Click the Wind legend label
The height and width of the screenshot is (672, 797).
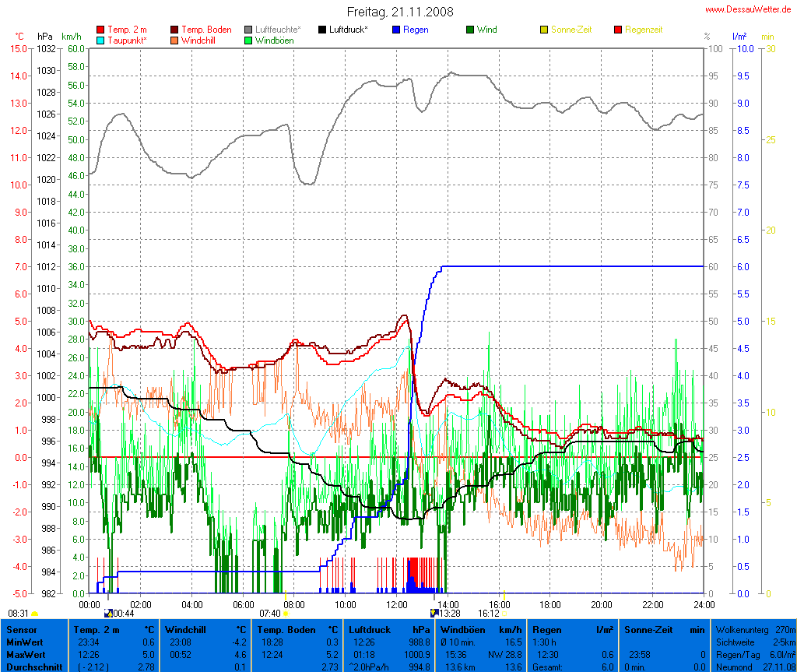(x=487, y=30)
